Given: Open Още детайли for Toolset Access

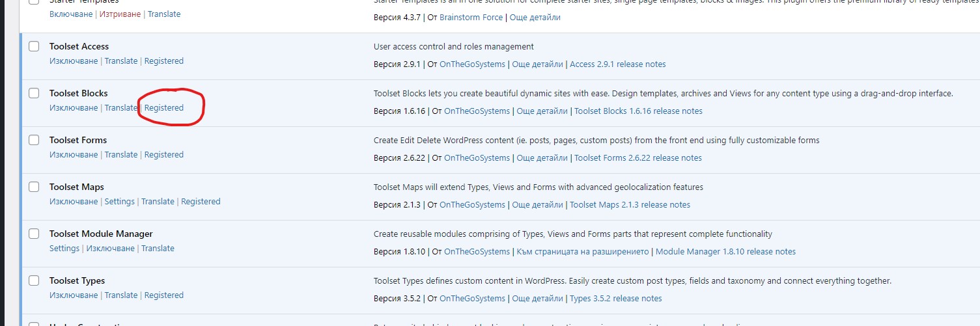Looking at the screenshot, I should [538, 64].
